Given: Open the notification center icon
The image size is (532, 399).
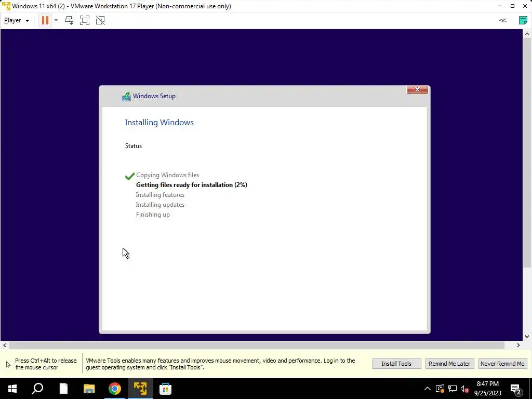Looking at the screenshot, I should click(x=516, y=389).
